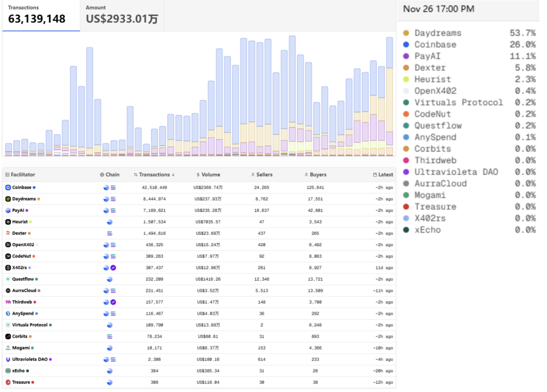Viewport: 547px width, 392px height.
Task: Switch to the Amount metric tab
Action: click(122, 15)
